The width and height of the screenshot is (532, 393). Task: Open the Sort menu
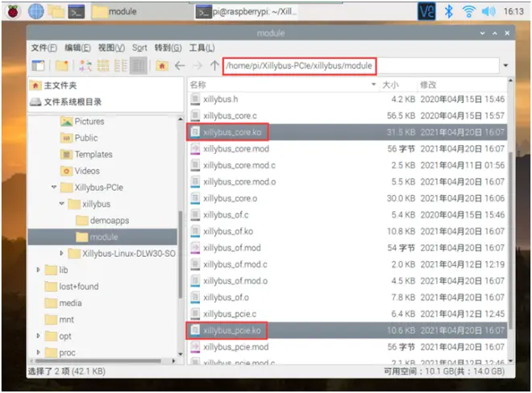tap(139, 48)
